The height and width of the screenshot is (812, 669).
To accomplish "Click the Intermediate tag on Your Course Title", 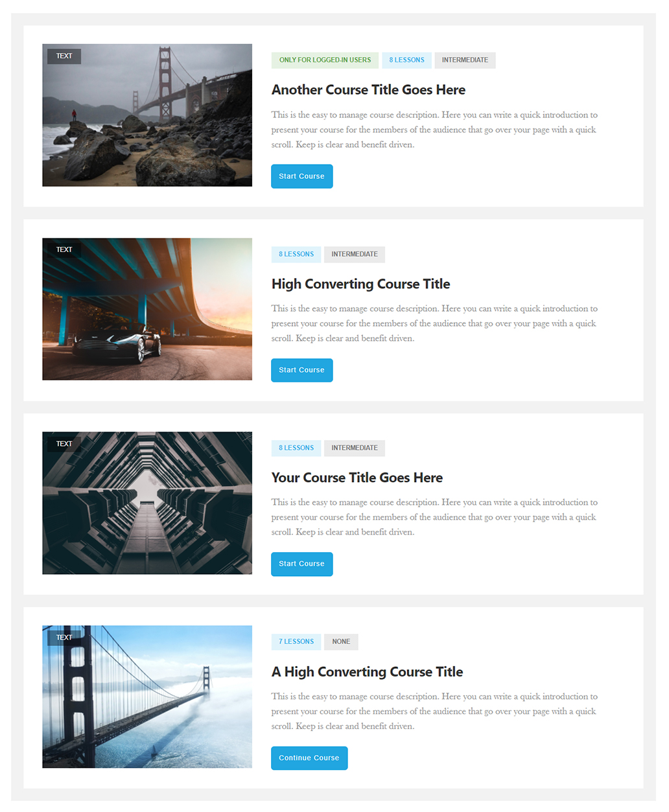I will 355,448.
